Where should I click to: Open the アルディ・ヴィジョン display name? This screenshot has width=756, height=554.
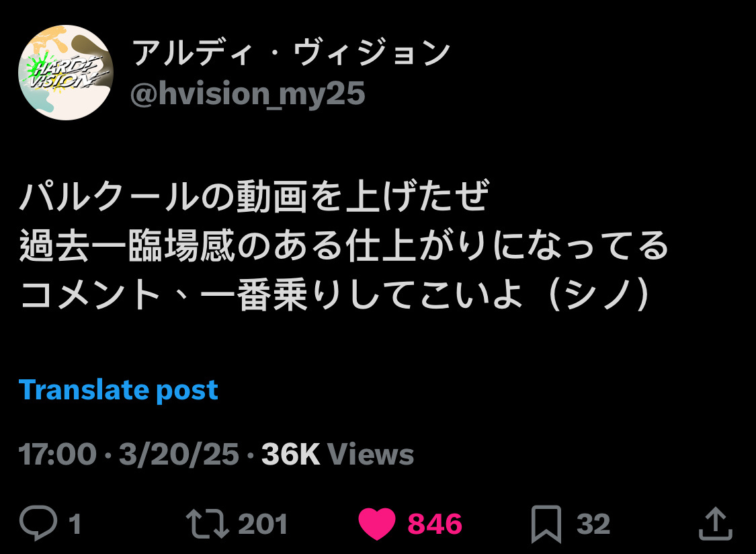291,52
